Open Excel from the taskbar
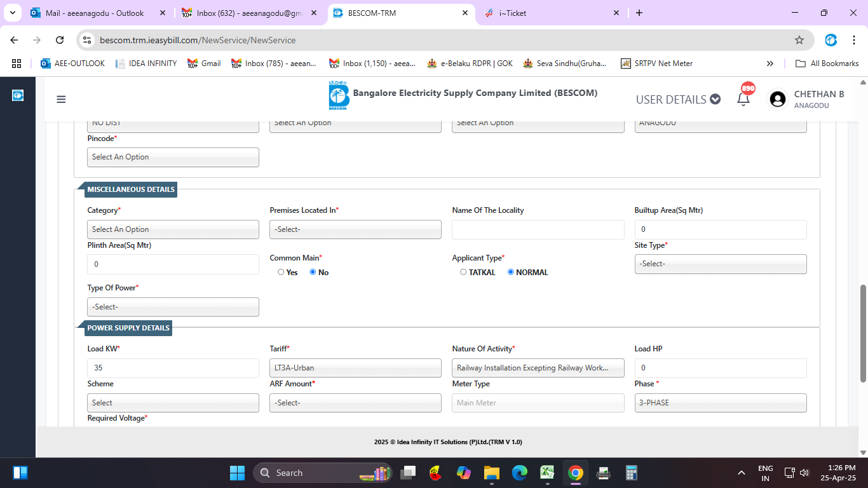This screenshot has width=868, height=488. 547,473
